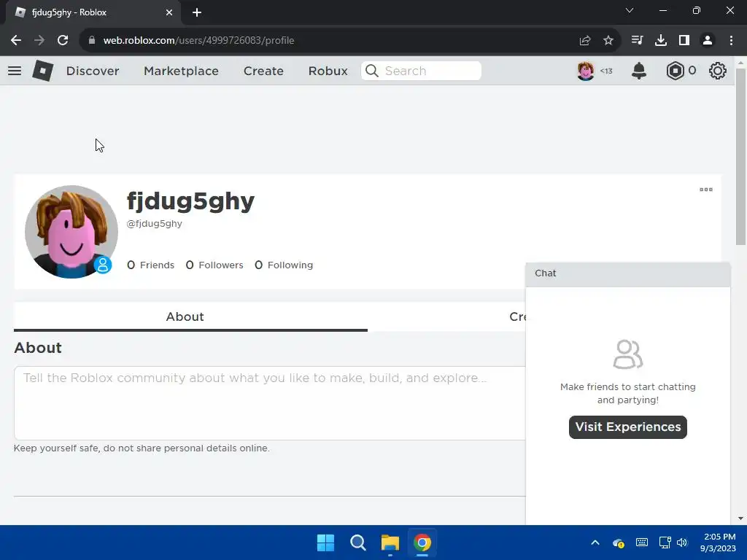Click the avatar editor badge on profile picture
The height and width of the screenshot is (560, 747).
(103, 265)
